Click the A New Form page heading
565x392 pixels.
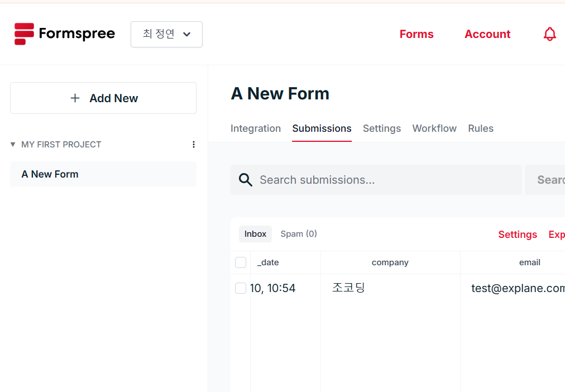280,94
